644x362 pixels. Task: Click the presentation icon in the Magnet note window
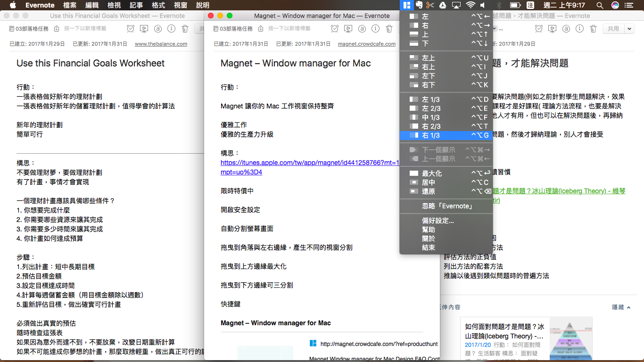click(x=348, y=29)
